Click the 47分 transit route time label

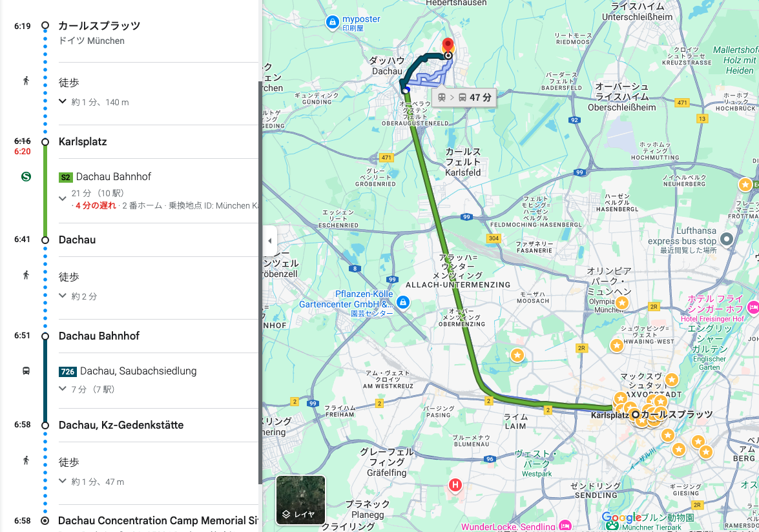coord(464,97)
